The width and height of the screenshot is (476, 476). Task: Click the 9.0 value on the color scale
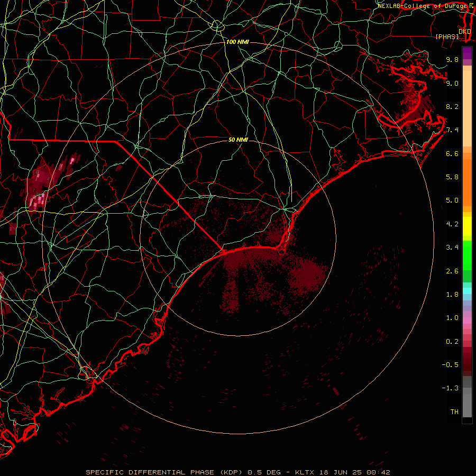coord(452,83)
